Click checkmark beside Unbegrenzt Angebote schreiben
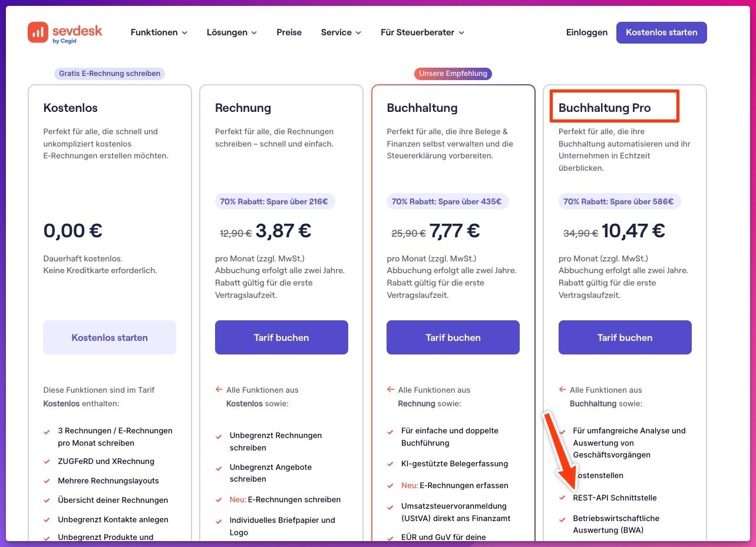The width and height of the screenshot is (756, 547). [219, 468]
